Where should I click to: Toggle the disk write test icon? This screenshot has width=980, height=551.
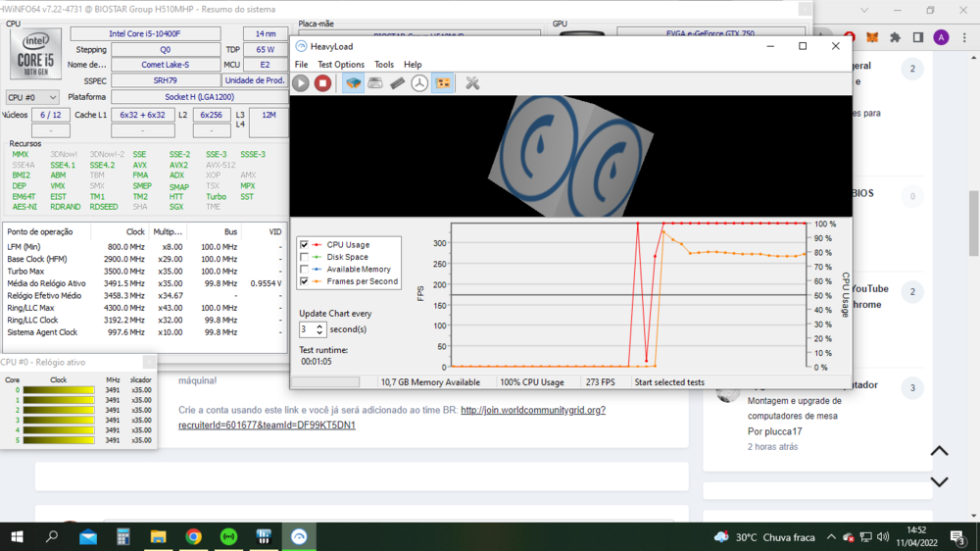[x=375, y=83]
